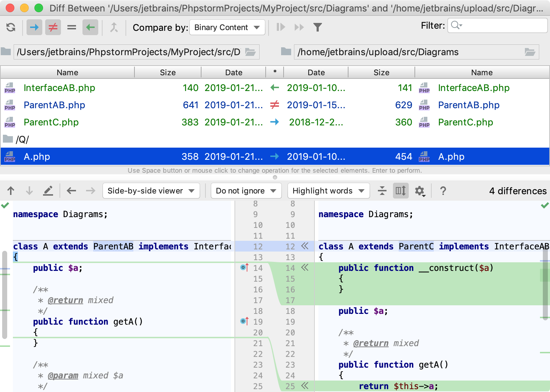
Task: Toggle show new files on right
Action: (90, 27)
